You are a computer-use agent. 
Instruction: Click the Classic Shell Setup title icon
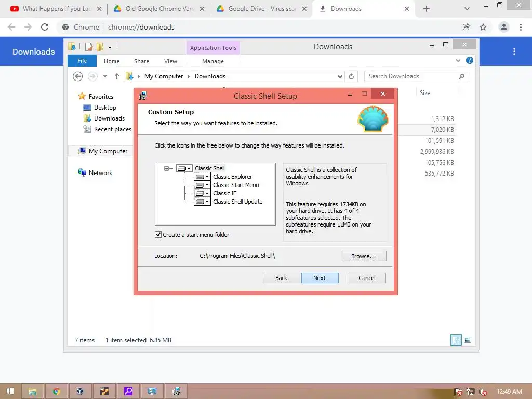coord(143,96)
